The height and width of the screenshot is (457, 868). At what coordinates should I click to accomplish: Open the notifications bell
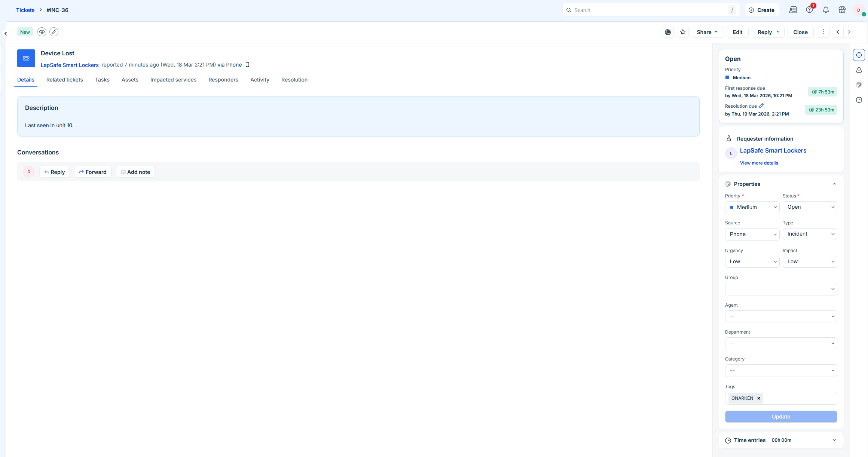click(826, 10)
